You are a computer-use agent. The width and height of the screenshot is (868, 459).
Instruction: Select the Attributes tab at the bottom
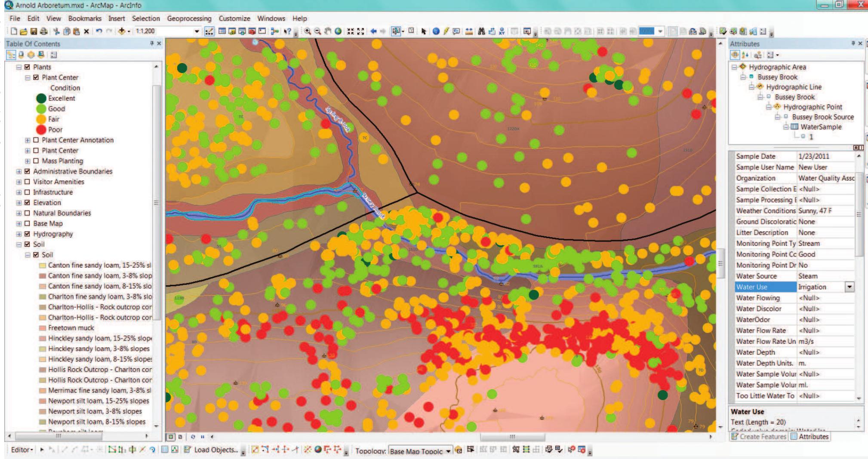click(809, 437)
